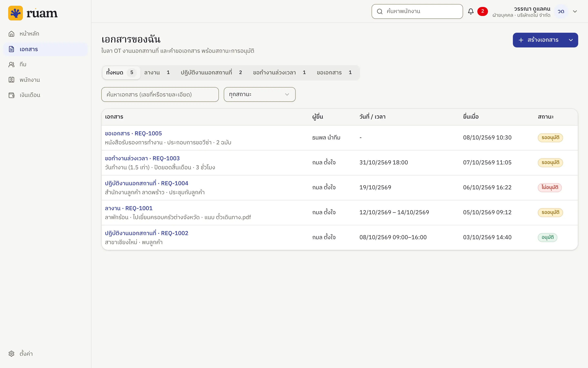Click the magnifier icon in employee search
Image resolution: width=588 pixels, height=368 pixels.
[380, 11]
